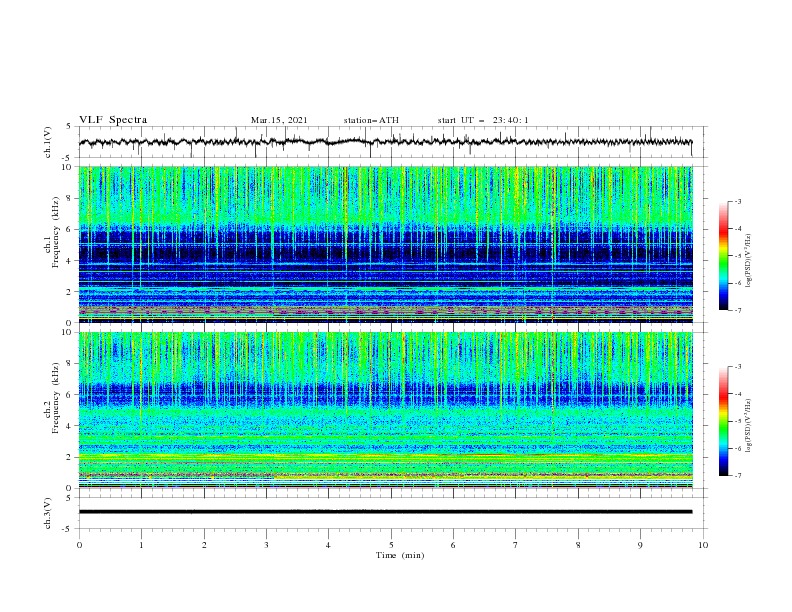Click the time-axis tick label "7"
This screenshot has width=792, height=612.
click(x=516, y=545)
